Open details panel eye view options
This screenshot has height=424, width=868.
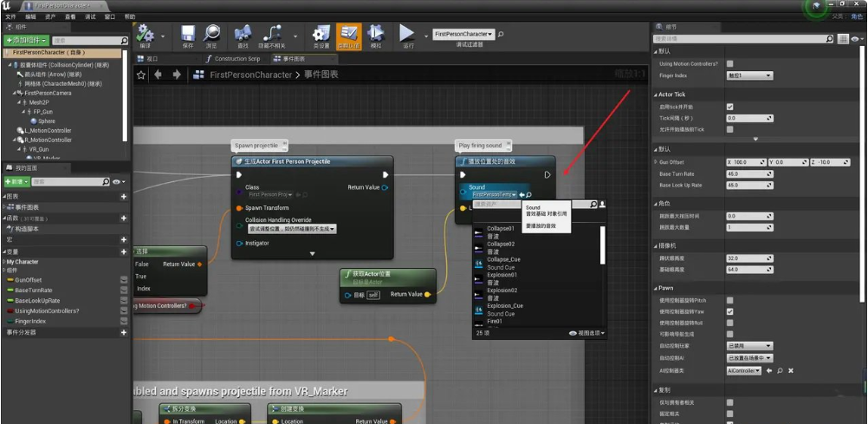pyautogui.click(x=858, y=39)
